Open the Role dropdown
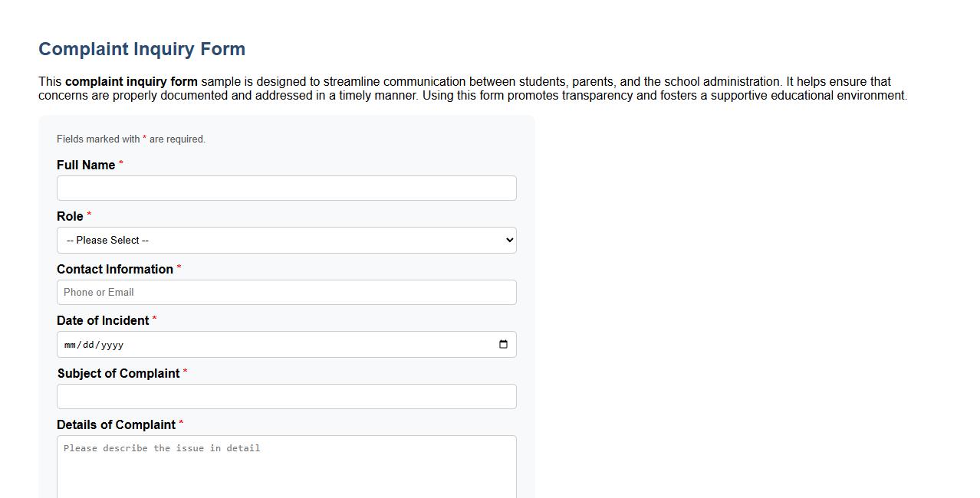The width and height of the screenshot is (980, 498). (x=286, y=240)
